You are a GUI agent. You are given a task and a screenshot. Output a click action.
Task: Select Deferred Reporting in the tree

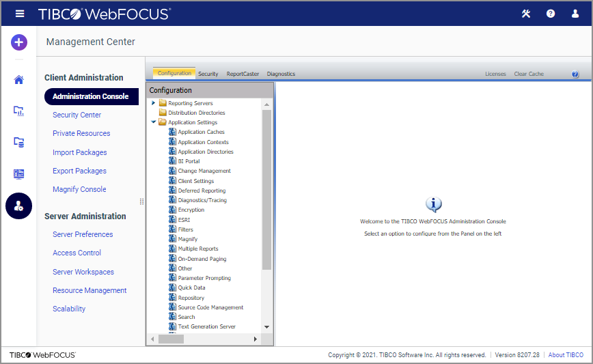(x=202, y=191)
